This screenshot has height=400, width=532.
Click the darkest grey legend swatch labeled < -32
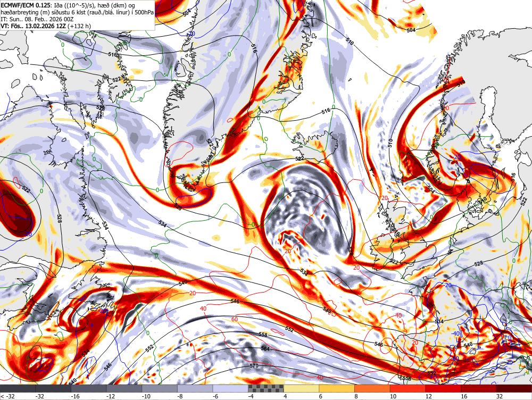tap(18, 388)
